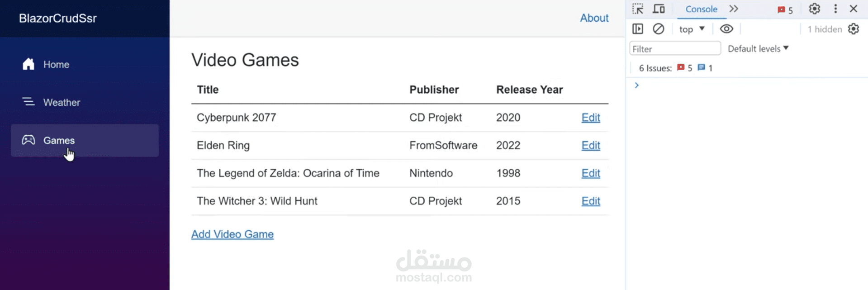Clear the console with the ban icon

(659, 29)
